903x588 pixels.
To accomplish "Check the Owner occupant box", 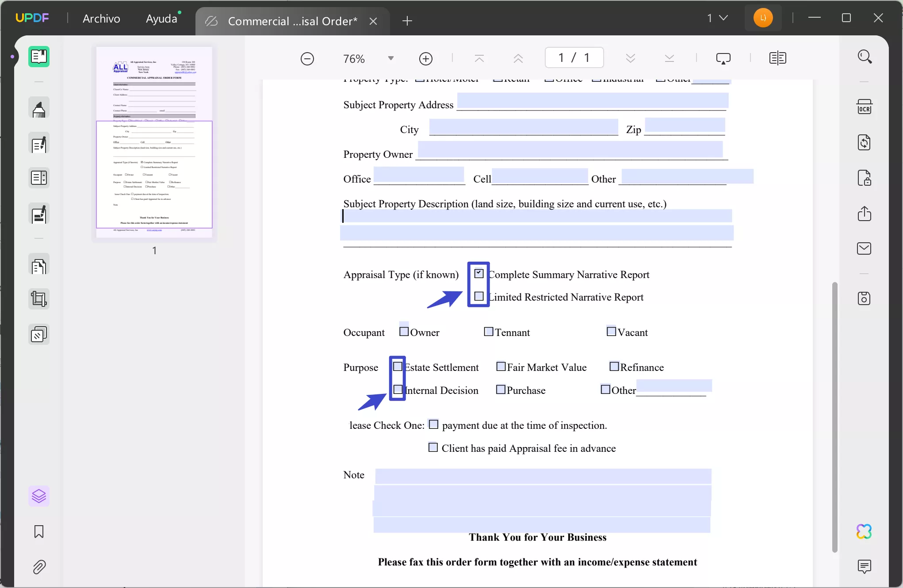I will tap(404, 332).
